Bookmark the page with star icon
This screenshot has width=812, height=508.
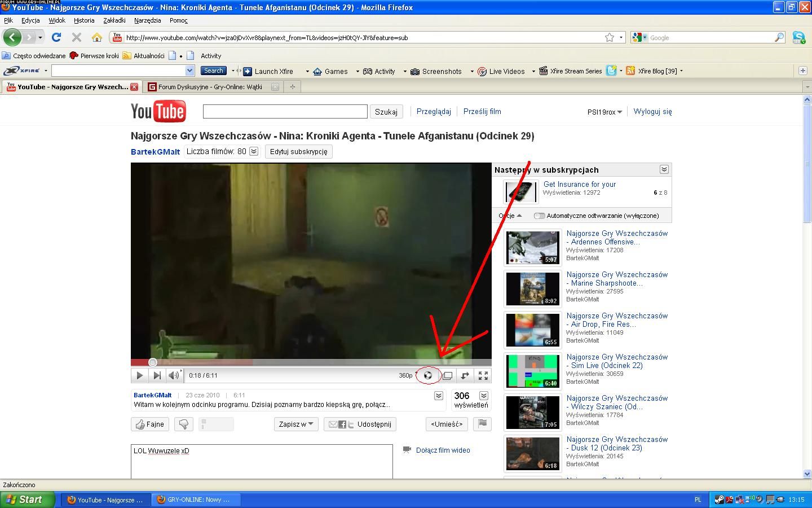pyautogui.click(x=610, y=38)
